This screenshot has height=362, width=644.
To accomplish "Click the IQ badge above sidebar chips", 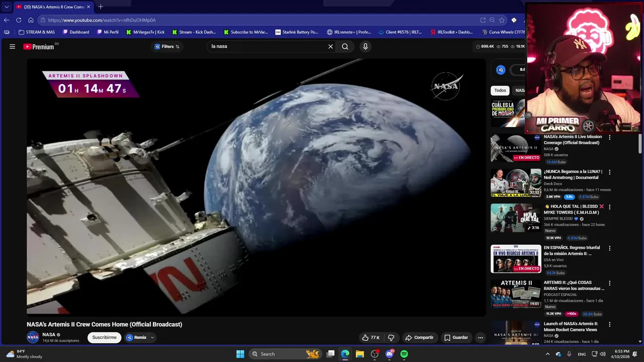I will [x=501, y=70].
